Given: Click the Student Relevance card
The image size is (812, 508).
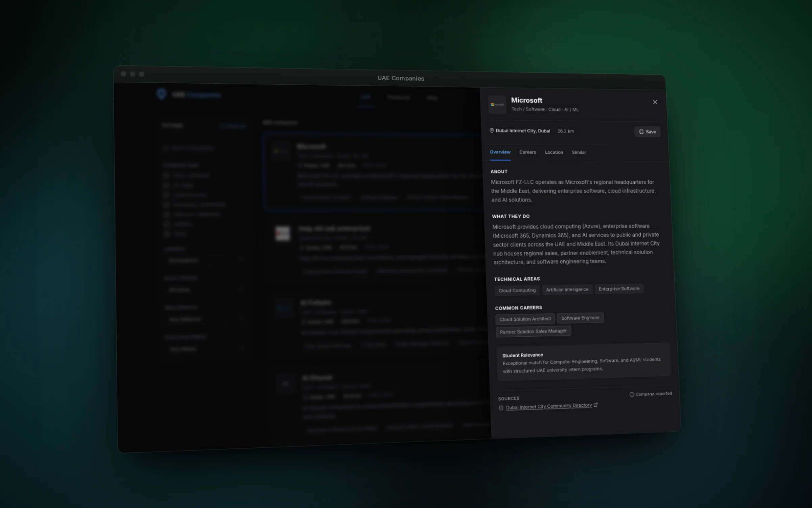Looking at the screenshot, I should pos(584,362).
